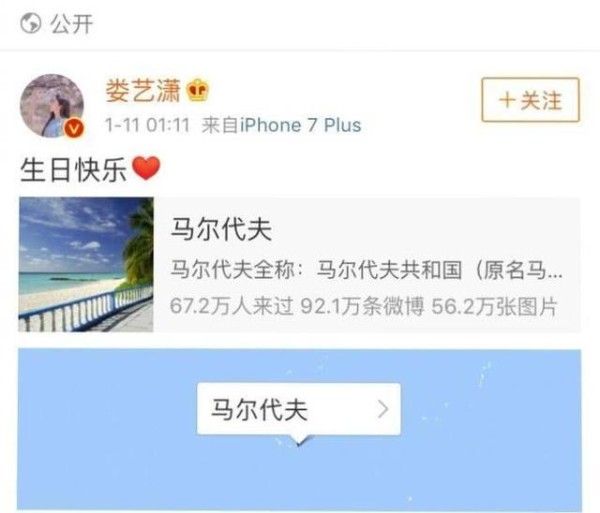Open the username 娄艺潇 profile link
Viewport: 600px width, 513px height.
[143, 91]
